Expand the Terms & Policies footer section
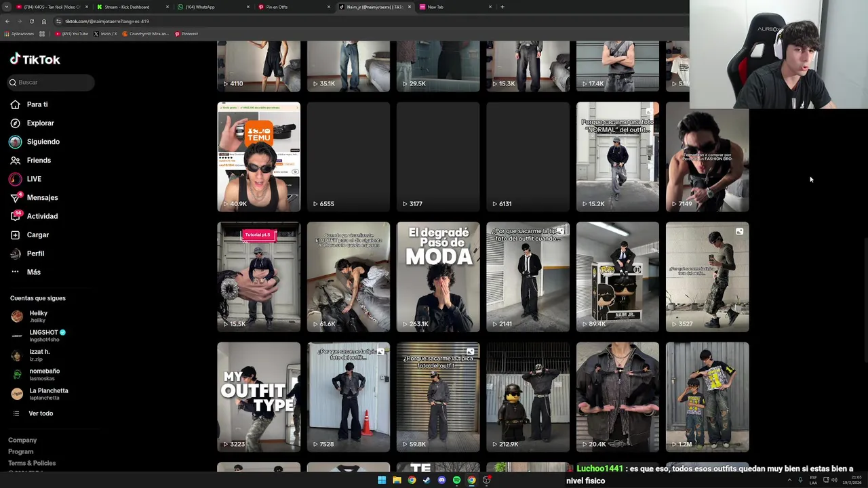 point(32,463)
